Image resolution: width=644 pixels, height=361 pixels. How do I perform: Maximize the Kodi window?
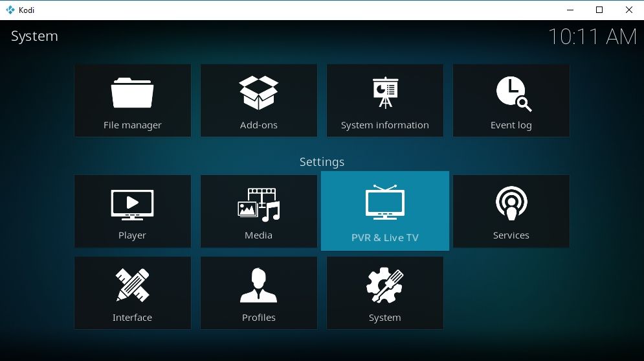pos(599,10)
